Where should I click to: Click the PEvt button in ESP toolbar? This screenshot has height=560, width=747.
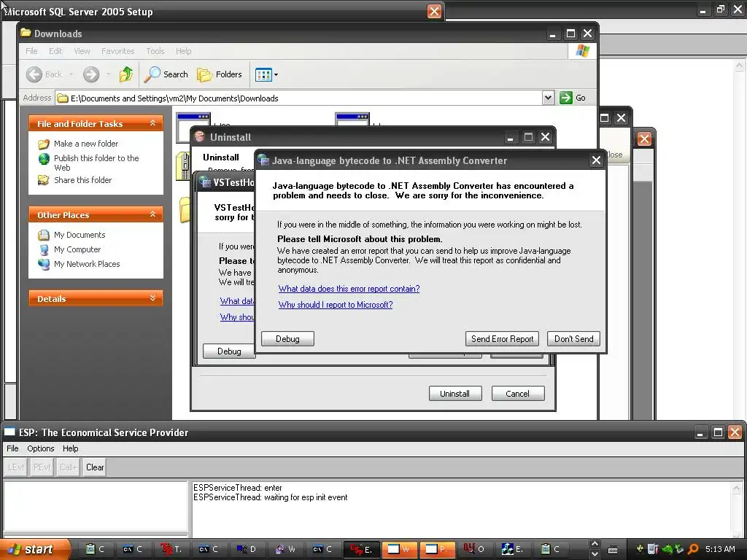[x=42, y=467]
